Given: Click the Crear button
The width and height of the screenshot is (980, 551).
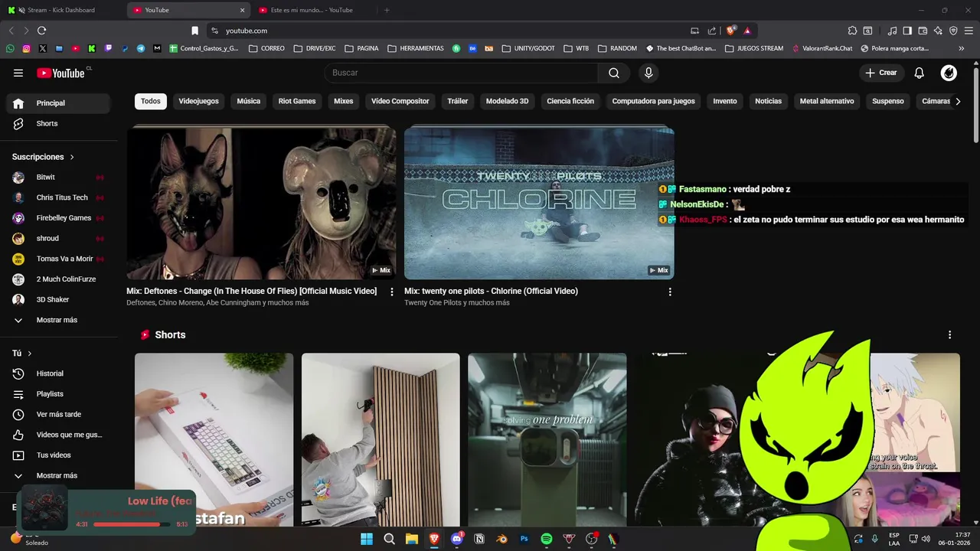Looking at the screenshot, I should point(880,73).
